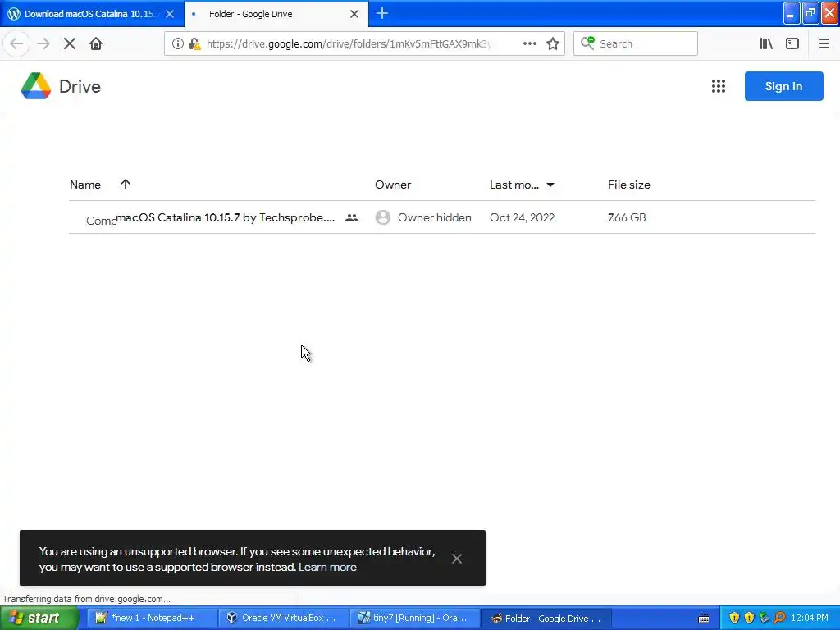Click the 12:04 PM system clock
The width and height of the screenshot is (840, 630).
(810, 619)
